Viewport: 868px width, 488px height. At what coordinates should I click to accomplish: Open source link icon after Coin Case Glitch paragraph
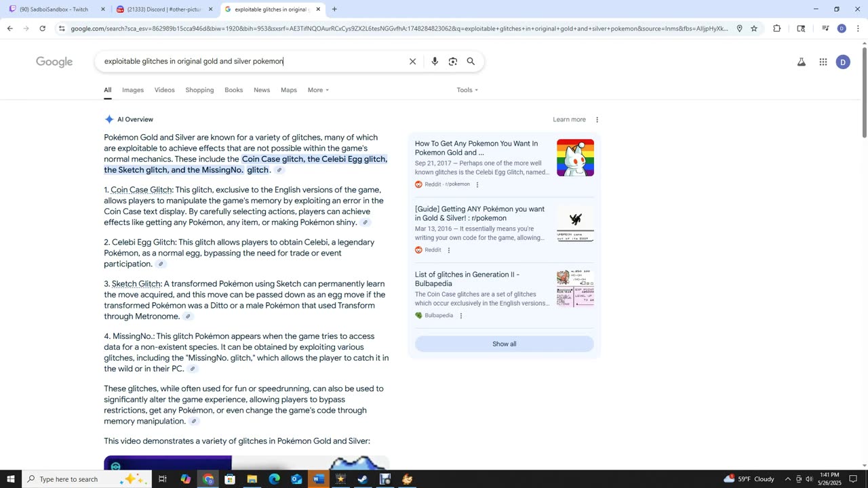[x=365, y=223]
